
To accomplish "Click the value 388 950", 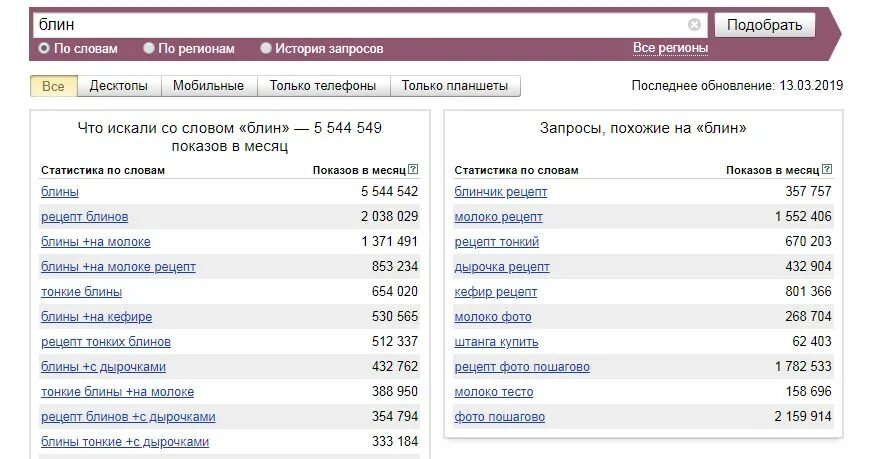I will coord(395,391).
